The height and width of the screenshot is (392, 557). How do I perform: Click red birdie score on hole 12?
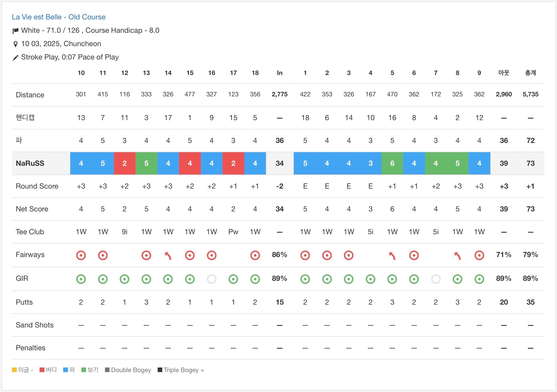pos(124,163)
